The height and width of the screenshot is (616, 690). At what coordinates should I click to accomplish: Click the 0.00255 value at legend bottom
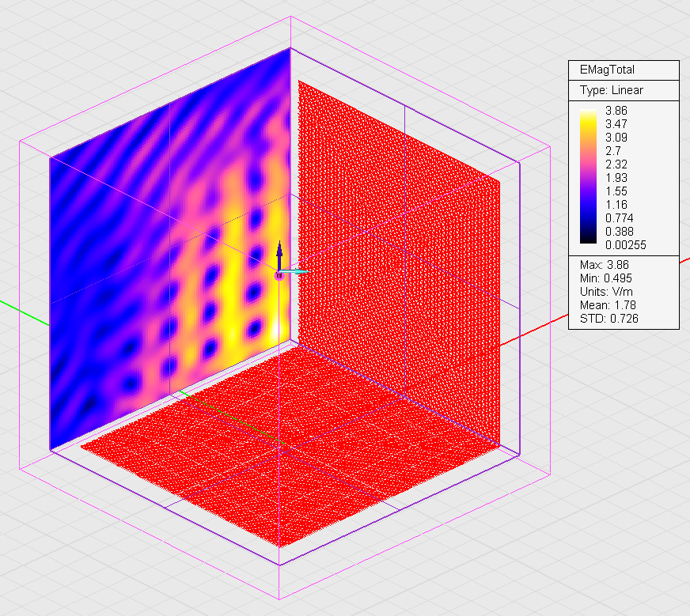(625, 245)
